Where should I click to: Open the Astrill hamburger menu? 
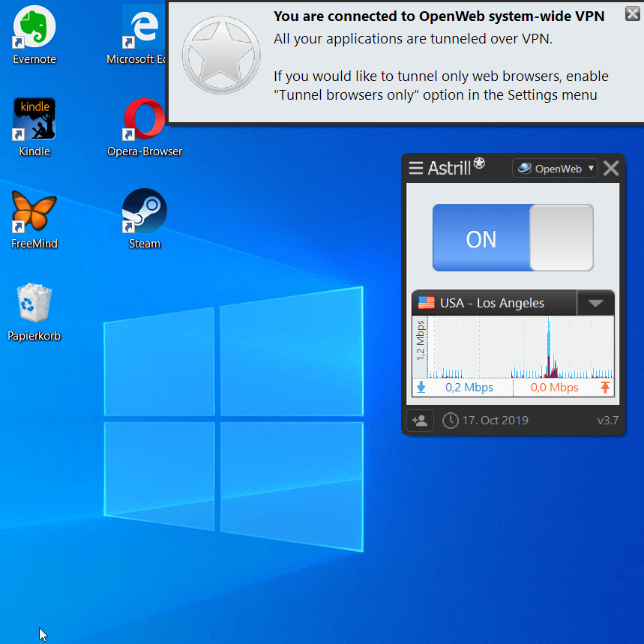pos(415,168)
